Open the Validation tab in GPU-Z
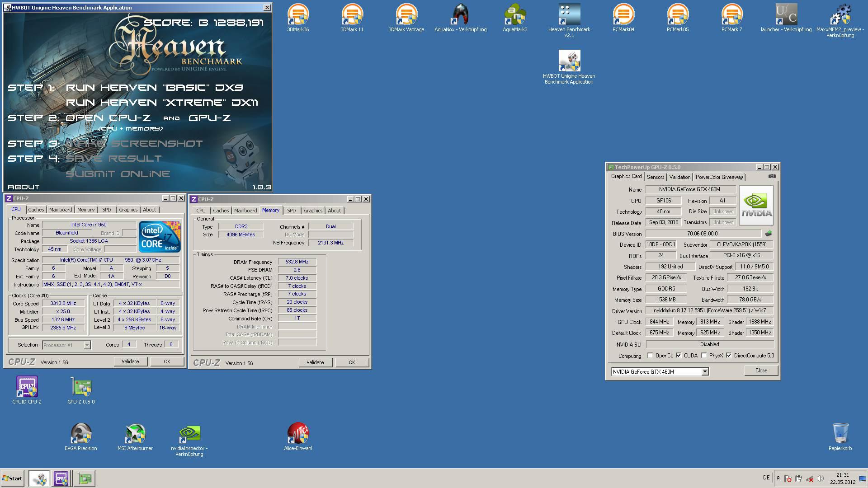868x488 pixels. pyautogui.click(x=679, y=177)
